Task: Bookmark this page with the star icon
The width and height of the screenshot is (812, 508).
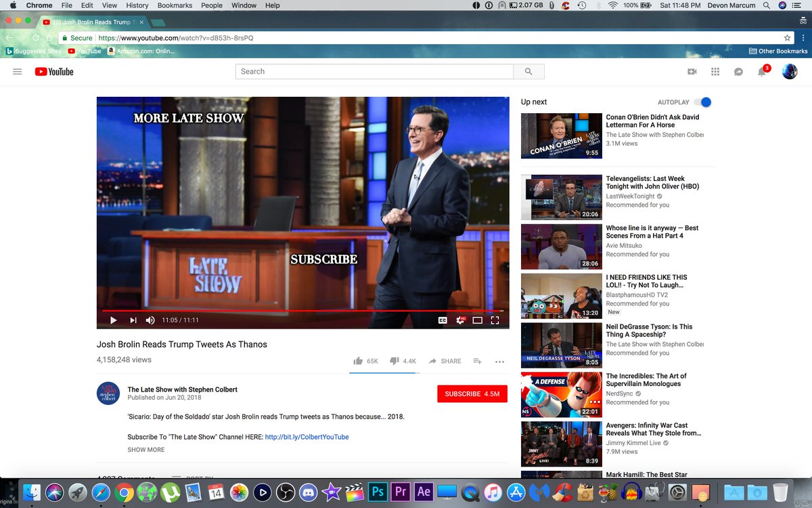Action: tap(788, 38)
